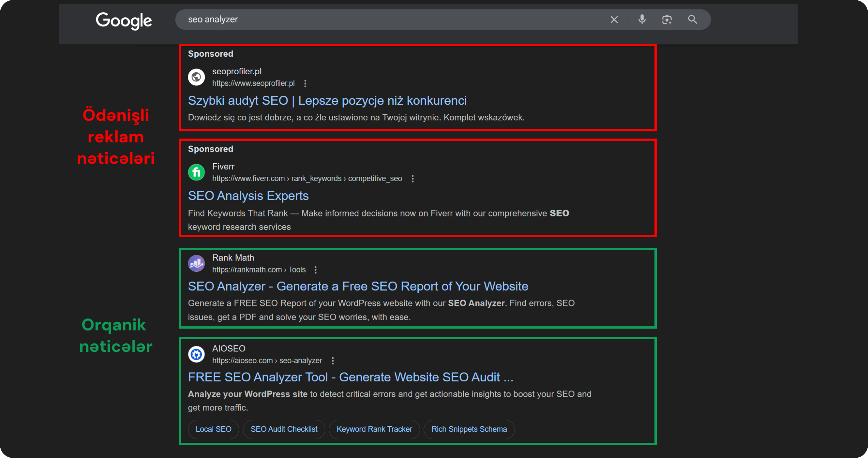Screen dimensions: 868x458
Task: Open 'Szybki audyt SEO | Lepsze pozycje' ad link
Action: (x=327, y=101)
